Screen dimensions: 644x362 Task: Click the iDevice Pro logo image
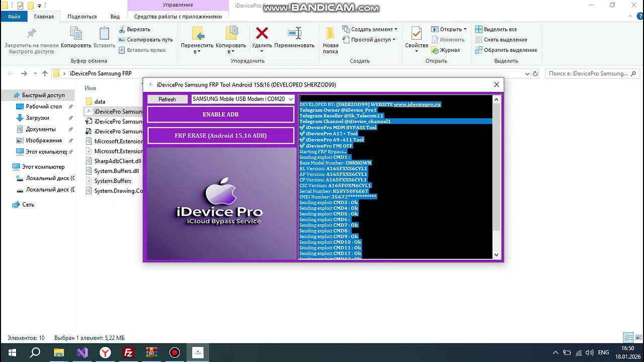point(220,203)
